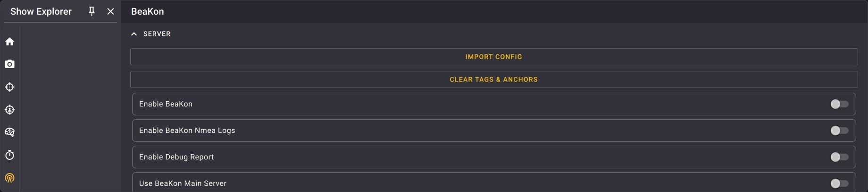Switch on Use BeaKon Main Server

(x=839, y=183)
